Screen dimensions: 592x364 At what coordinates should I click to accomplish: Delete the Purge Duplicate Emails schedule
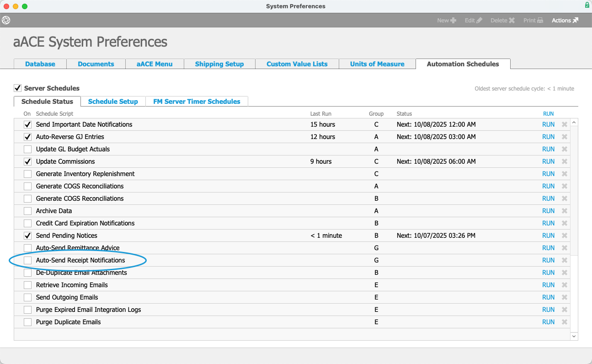pos(565,322)
